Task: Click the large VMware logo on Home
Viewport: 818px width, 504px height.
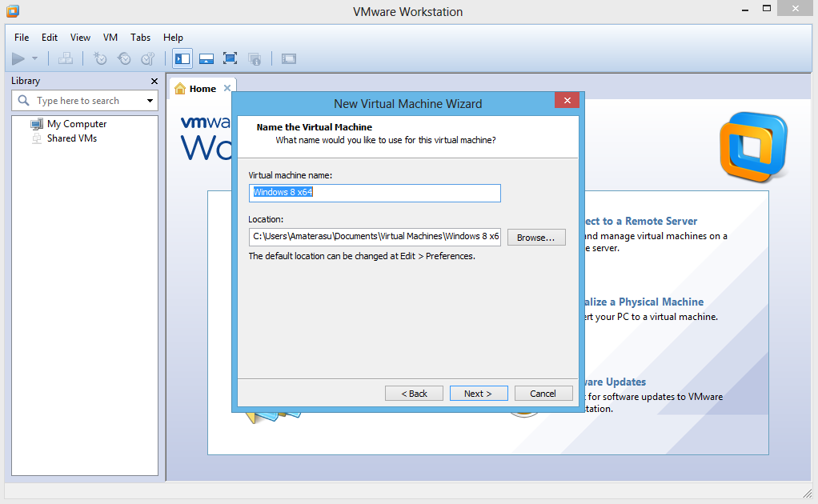Action: point(753,147)
